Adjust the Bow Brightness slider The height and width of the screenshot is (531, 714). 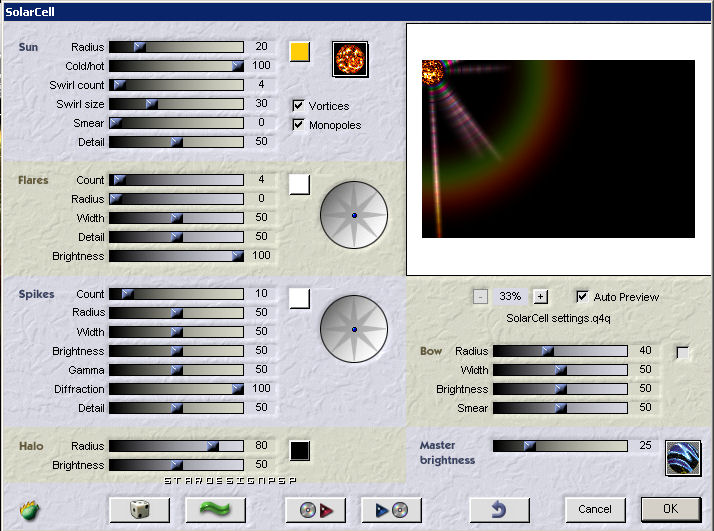click(x=560, y=389)
